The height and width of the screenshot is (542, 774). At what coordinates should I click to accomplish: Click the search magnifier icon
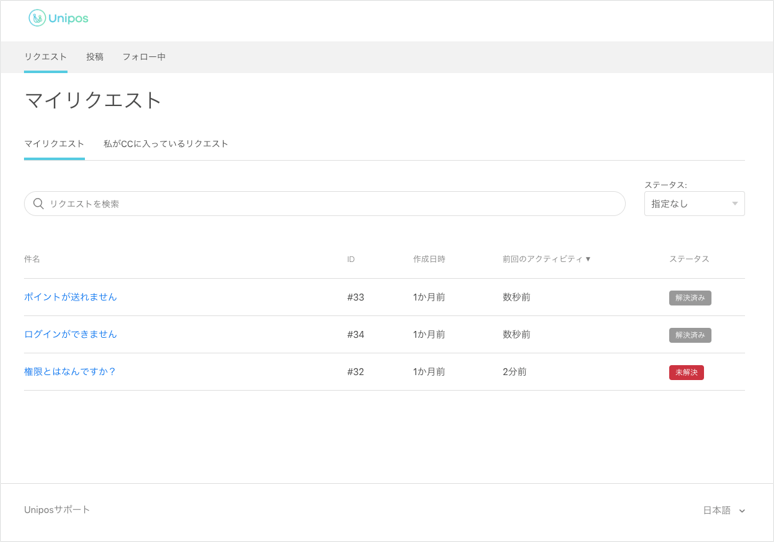(39, 203)
